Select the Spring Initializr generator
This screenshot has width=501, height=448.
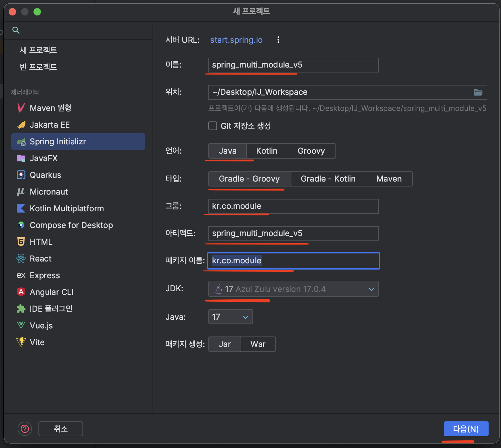(x=58, y=142)
